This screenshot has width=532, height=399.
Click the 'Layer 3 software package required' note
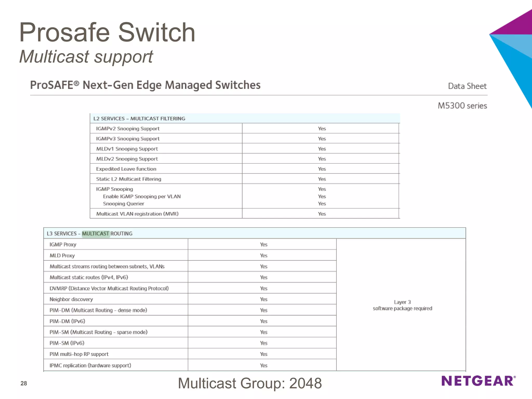pyautogui.click(x=402, y=305)
